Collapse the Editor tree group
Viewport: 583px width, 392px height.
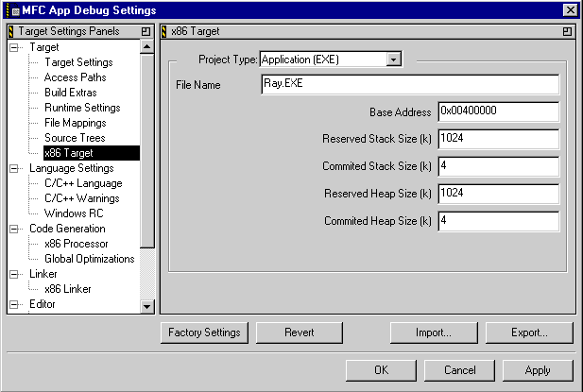(14, 304)
